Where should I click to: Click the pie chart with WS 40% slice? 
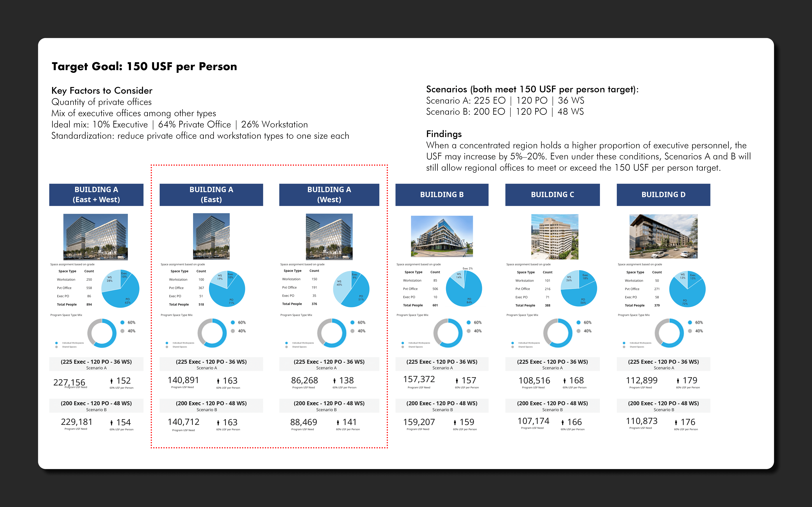351,289
